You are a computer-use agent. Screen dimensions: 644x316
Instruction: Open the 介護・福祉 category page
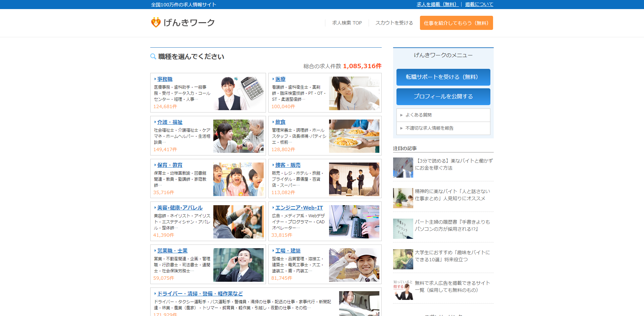coord(169,122)
